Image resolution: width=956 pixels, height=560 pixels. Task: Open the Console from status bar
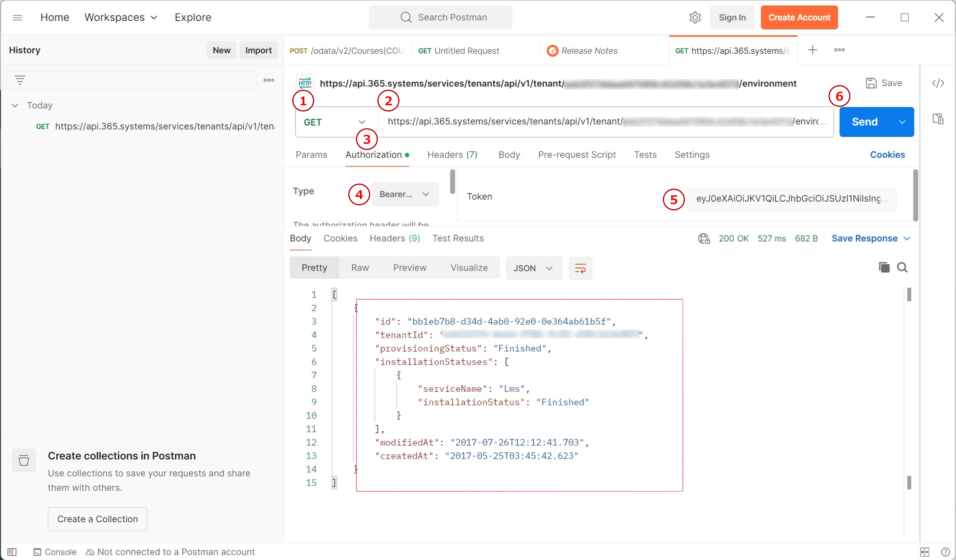pos(55,552)
